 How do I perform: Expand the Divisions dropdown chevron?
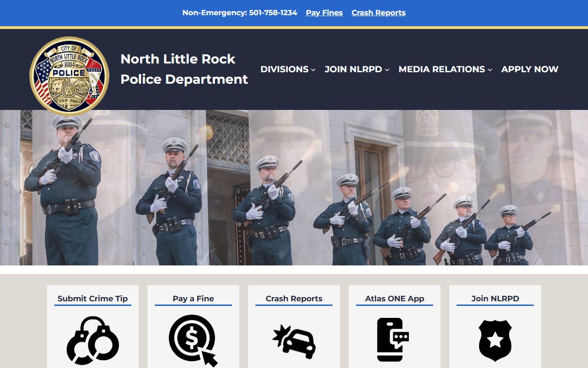313,70
